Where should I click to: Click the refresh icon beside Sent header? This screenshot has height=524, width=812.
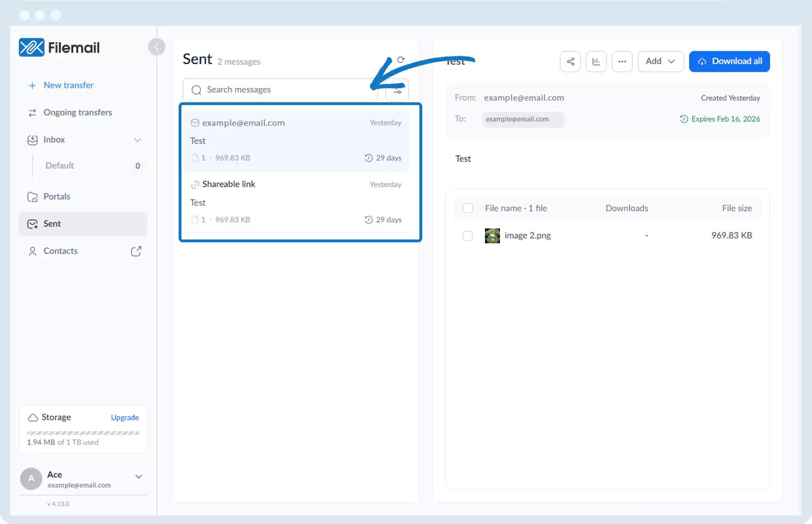(401, 60)
